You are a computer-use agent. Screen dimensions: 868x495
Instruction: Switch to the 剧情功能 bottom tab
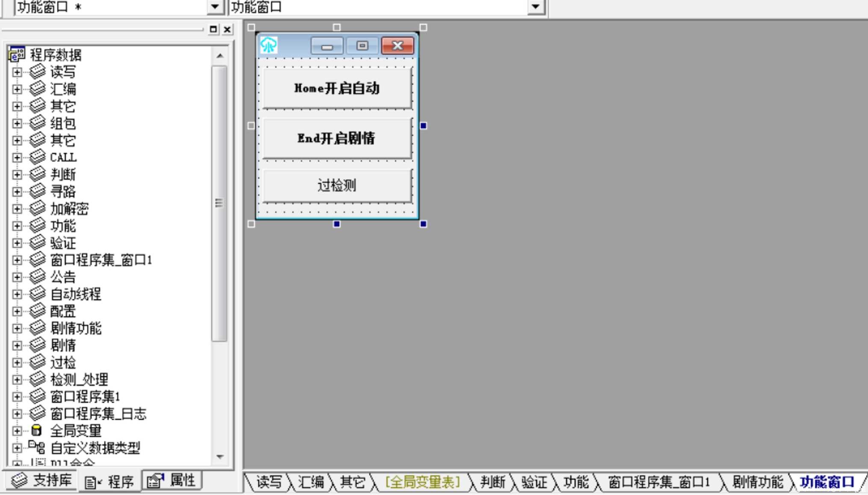click(758, 482)
